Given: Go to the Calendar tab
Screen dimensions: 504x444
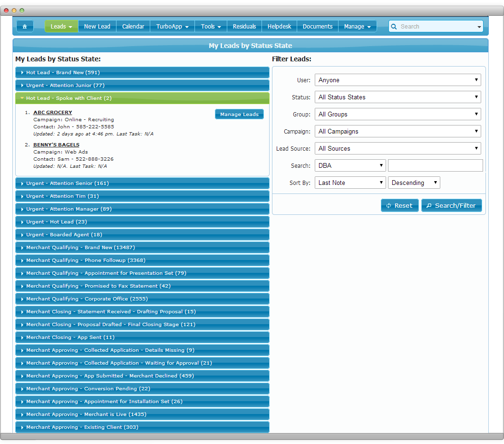Looking at the screenshot, I should 133,26.
